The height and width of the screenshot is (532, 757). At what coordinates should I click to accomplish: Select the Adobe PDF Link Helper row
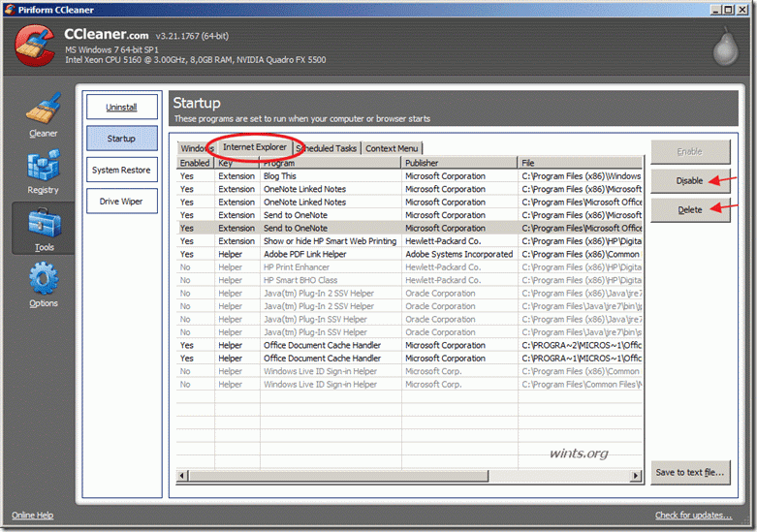(x=409, y=254)
